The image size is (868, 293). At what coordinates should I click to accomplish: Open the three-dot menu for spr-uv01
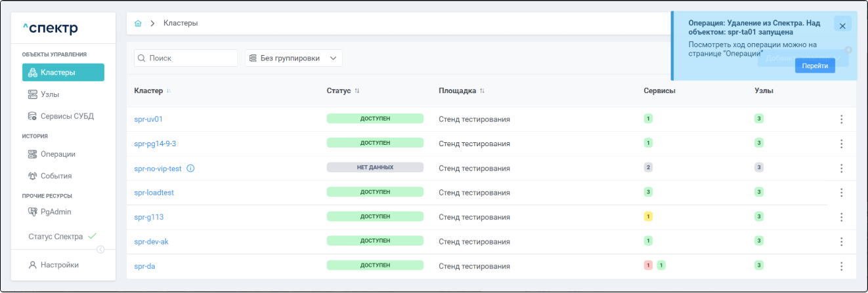pos(841,119)
